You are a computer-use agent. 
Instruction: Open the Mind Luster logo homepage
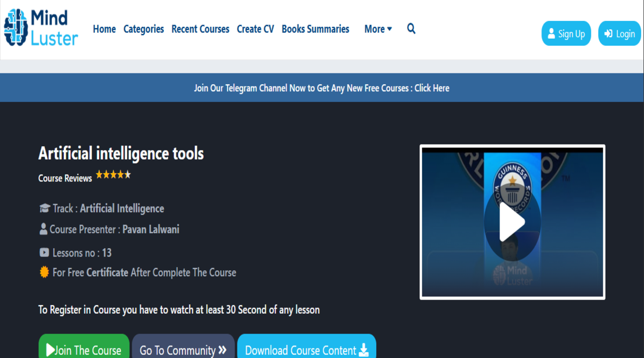click(x=41, y=27)
